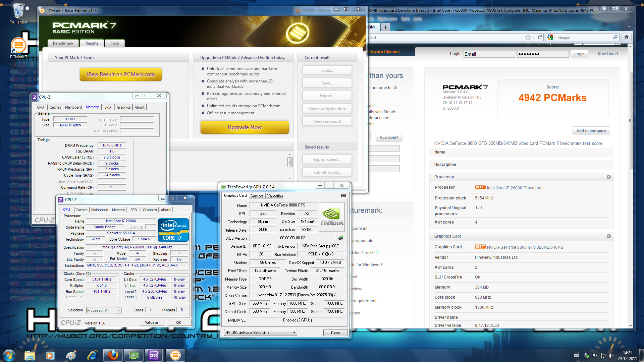Switch to GPU-Z in the taskbar
The width and height of the screenshot is (644, 362).
click(x=133, y=355)
